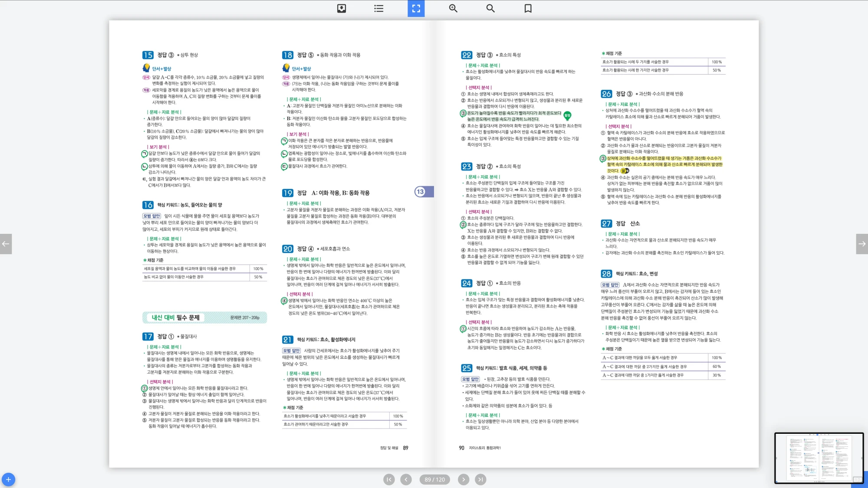Go to the previous page in bottom bar

406,479
